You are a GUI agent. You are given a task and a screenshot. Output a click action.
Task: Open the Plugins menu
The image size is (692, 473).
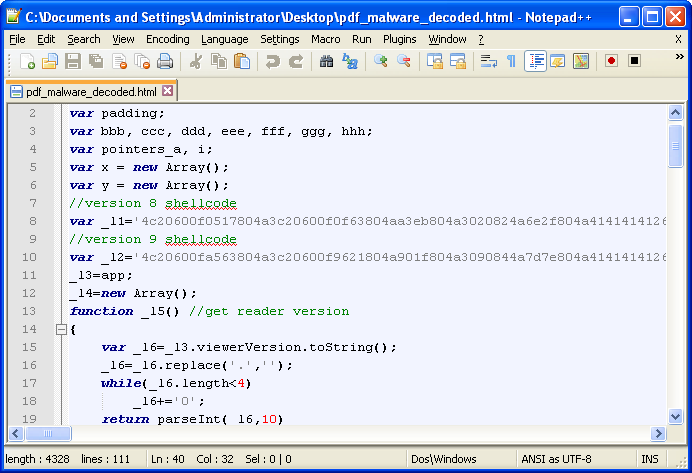399,39
